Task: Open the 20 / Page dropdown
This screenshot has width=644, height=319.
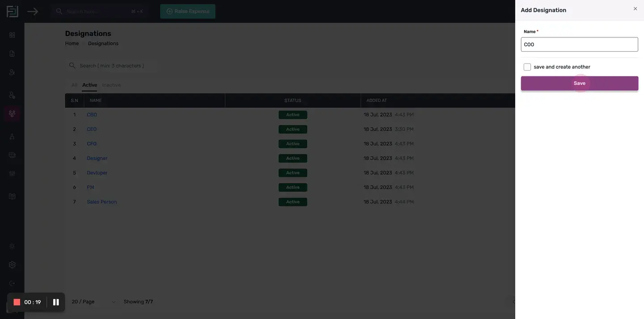Action: 94,302
